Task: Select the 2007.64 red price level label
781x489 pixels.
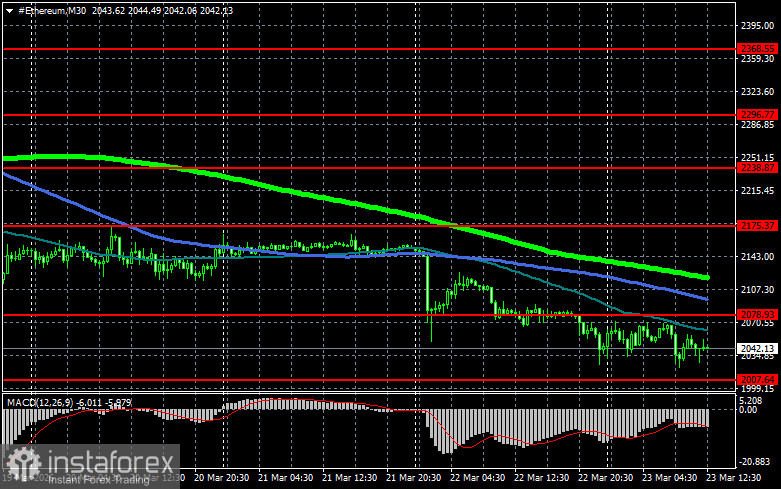Action: (x=757, y=379)
